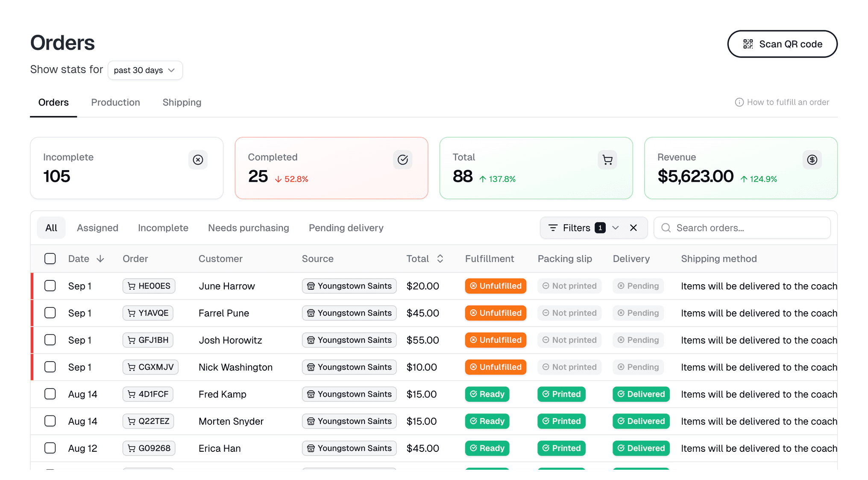Image resolution: width=868 pixels, height=480 pixels.
Task: Clear active filters with the X icon
Action: [633, 228]
